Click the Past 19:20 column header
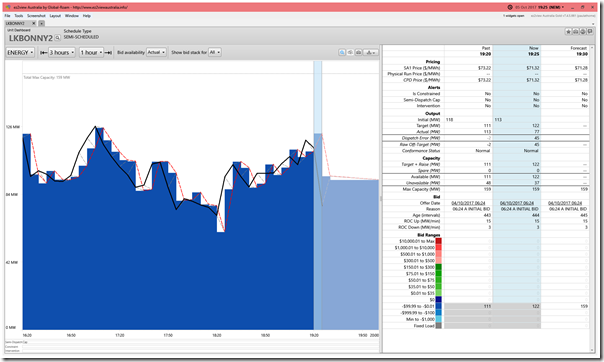604x362 pixels. pyautogui.click(x=468, y=51)
